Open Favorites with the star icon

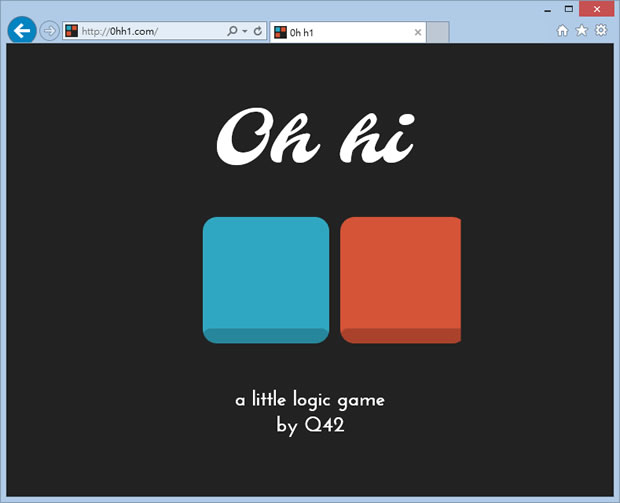pyautogui.click(x=581, y=30)
